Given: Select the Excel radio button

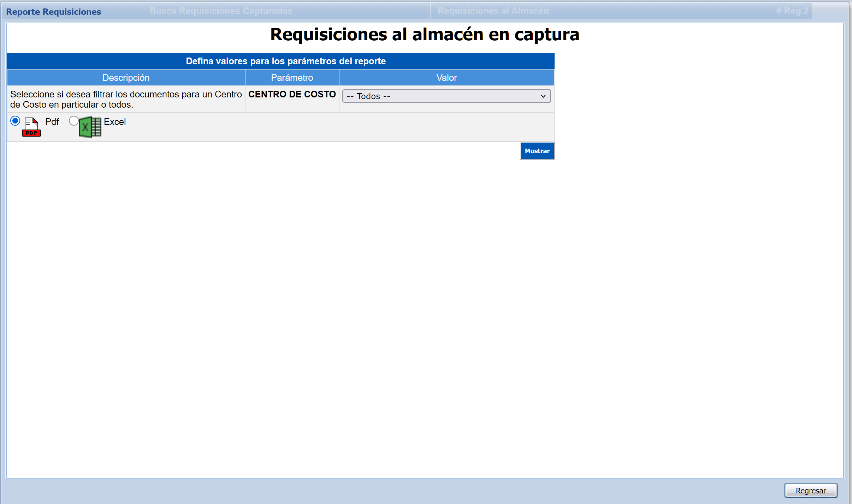Looking at the screenshot, I should [x=73, y=121].
